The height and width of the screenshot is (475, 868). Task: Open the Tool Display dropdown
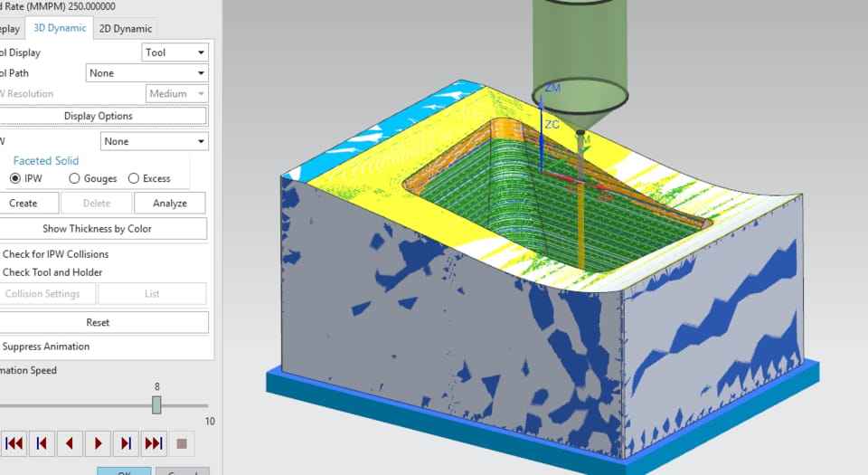tap(175, 52)
